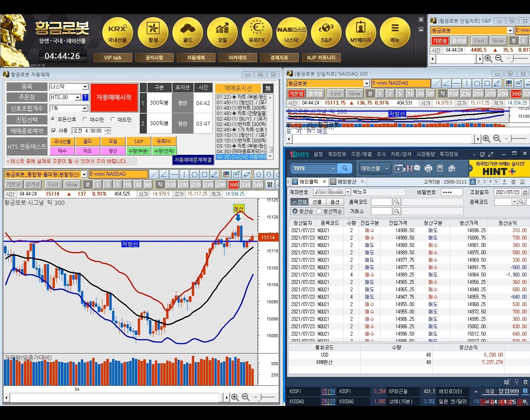Select angle line tool in main chart toolbar

point(164,174)
